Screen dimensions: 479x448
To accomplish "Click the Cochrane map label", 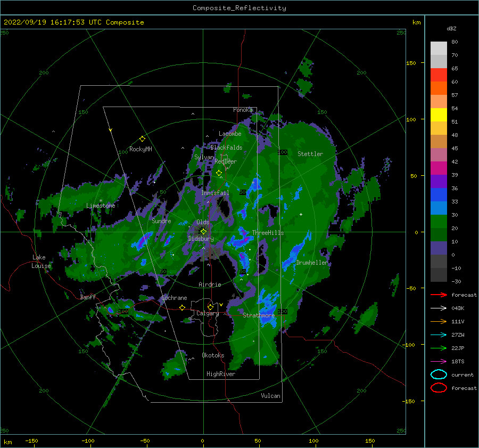I will [174, 298].
